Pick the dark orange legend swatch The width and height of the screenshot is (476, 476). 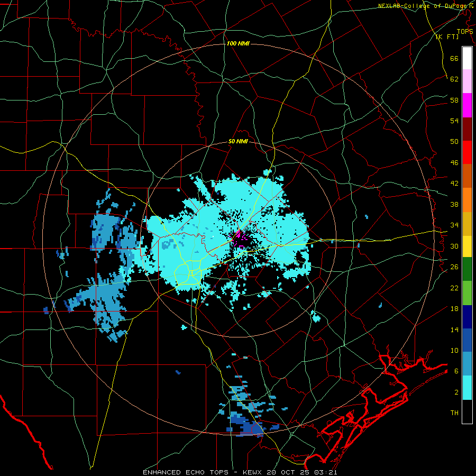(467, 176)
